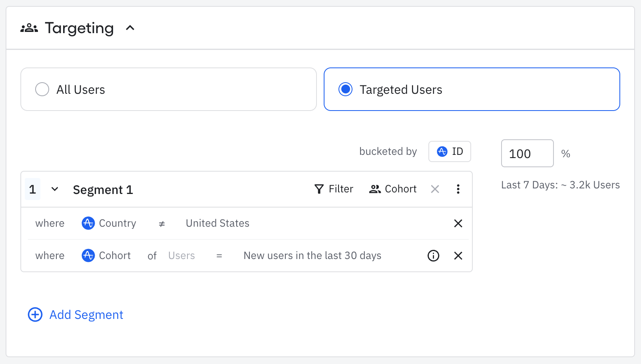This screenshot has width=641, height=364.
Task: Change the ≠ operator on the Country filter
Action: [x=161, y=224]
